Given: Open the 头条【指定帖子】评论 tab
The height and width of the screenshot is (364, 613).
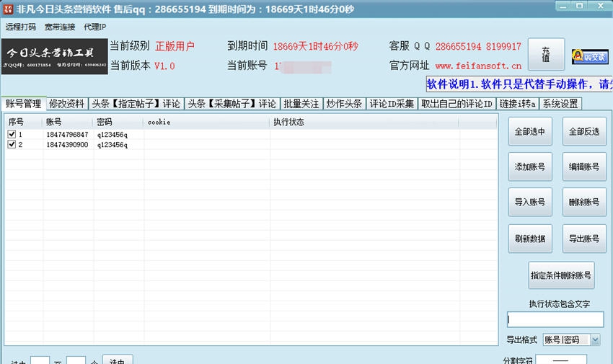Looking at the screenshot, I should pyautogui.click(x=136, y=104).
